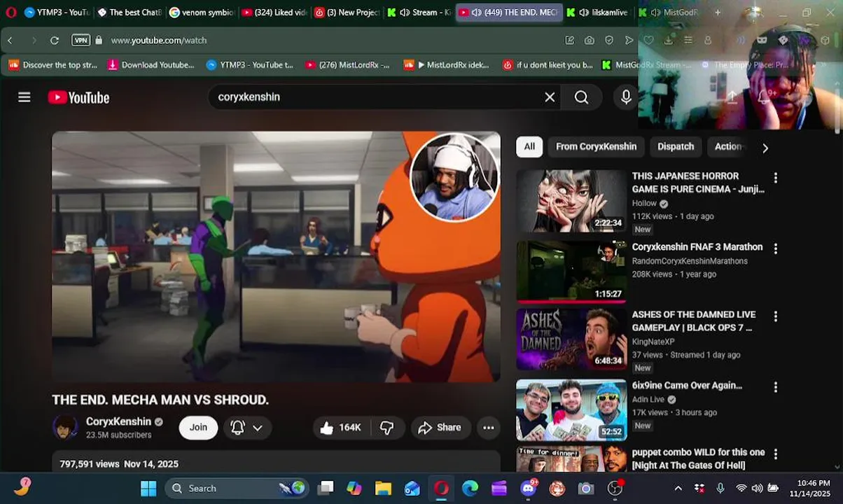
Task: Dislike the video with thumbs down
Action: [386, 428]
